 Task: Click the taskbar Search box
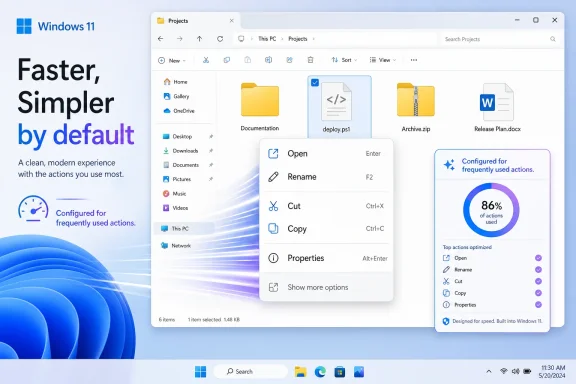(251, 372)
